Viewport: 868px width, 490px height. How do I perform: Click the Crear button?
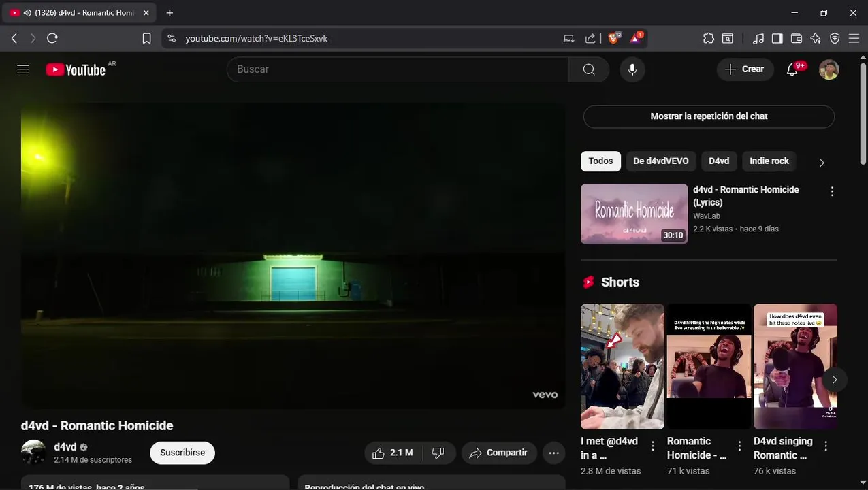pos(745,69)
